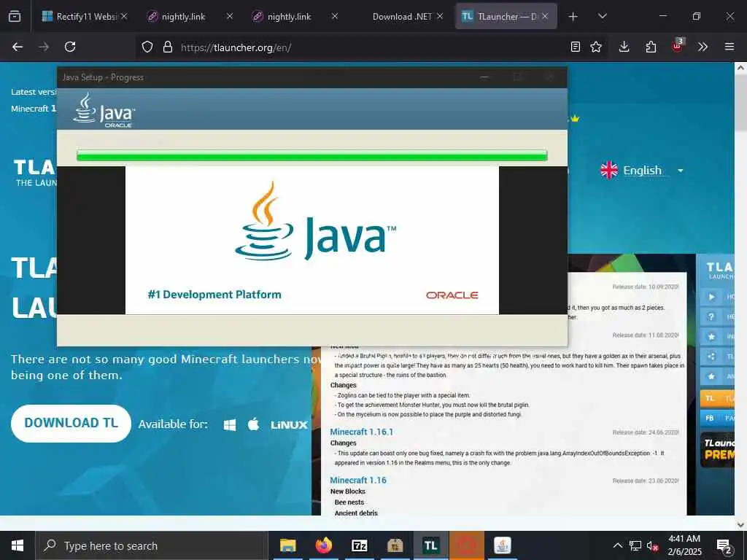Close the TLauncher tab
The height and width of the screenshot is (560, 747).
pyautogui.click(x=545, y=16)
